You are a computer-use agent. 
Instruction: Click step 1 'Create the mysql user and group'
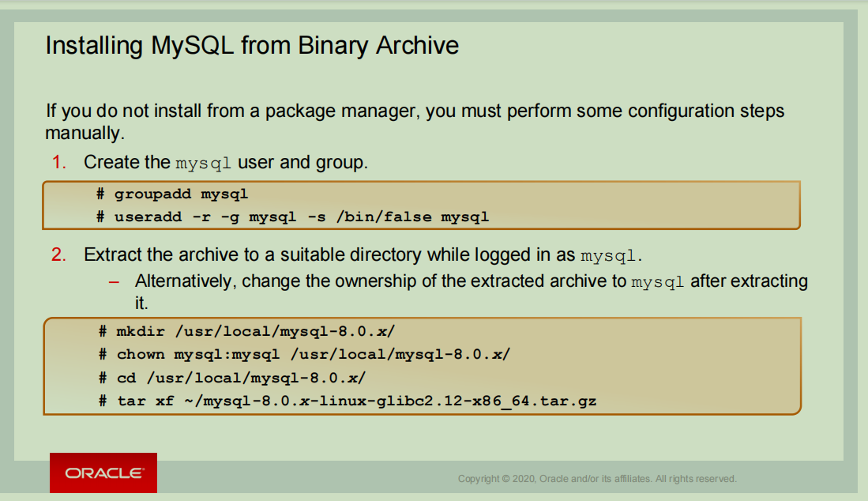(x=210, y=163)
